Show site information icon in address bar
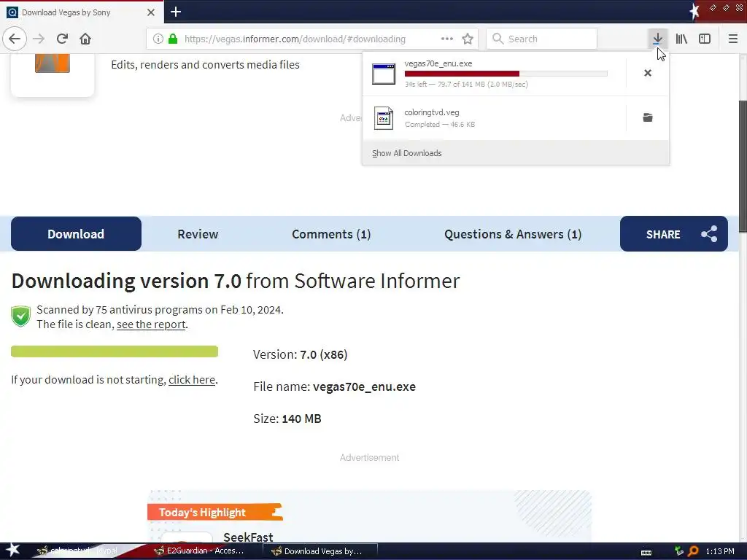 click(158, 39)
